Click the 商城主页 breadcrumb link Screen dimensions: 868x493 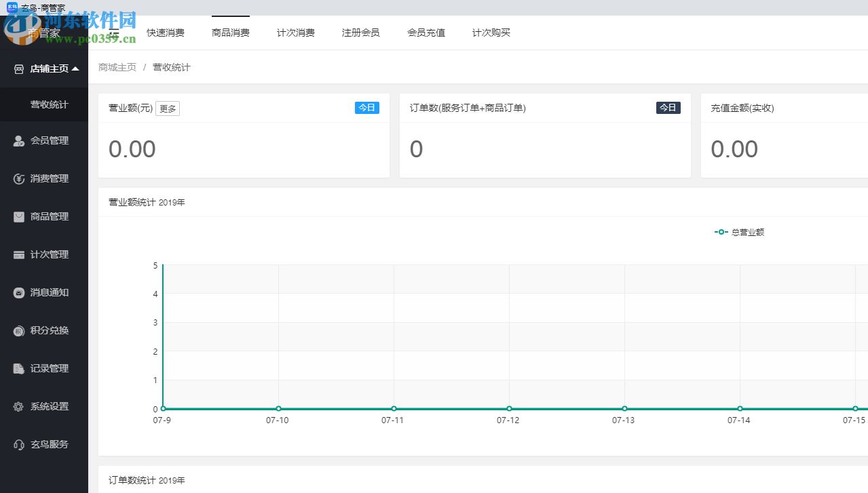point(117,67)
